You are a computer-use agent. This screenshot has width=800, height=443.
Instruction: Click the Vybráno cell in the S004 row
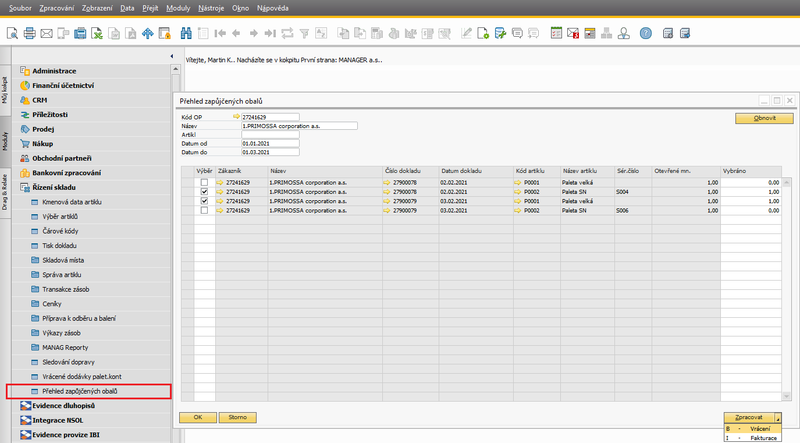751,192
